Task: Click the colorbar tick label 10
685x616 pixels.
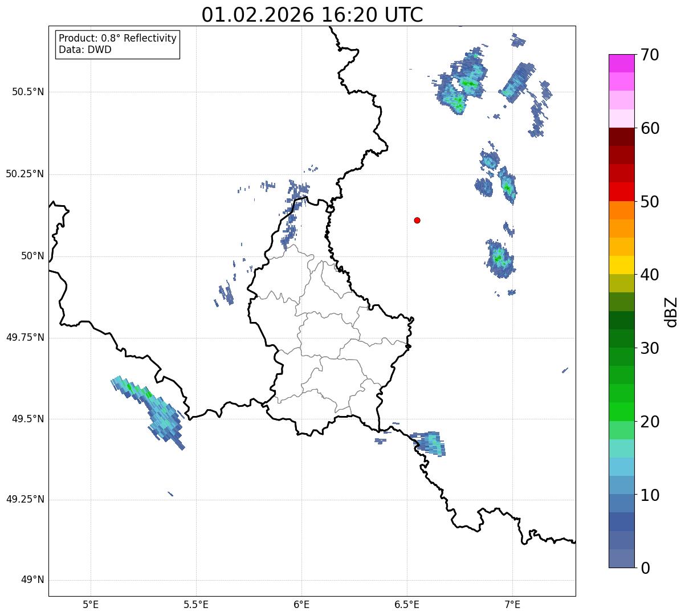Action: click(x=650, y=495)
